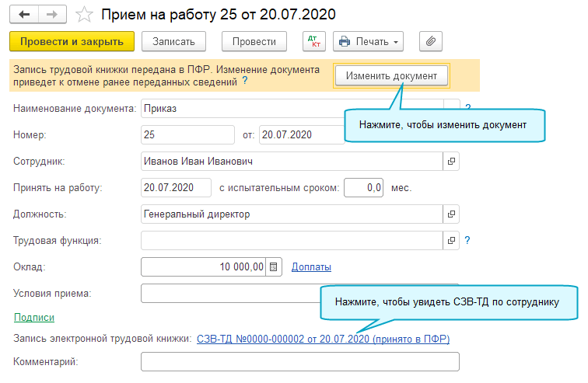Open the Доплаты link
The image size is (588, 383).
coord(311,267)
